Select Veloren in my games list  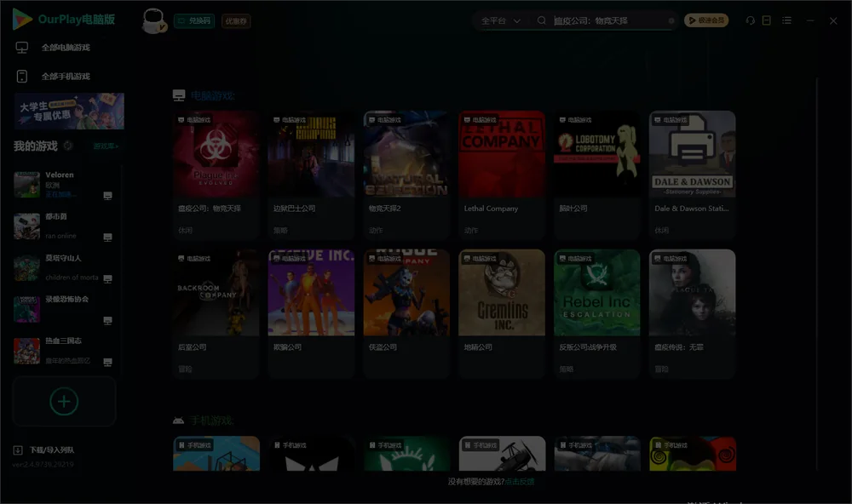click(64, 185)
